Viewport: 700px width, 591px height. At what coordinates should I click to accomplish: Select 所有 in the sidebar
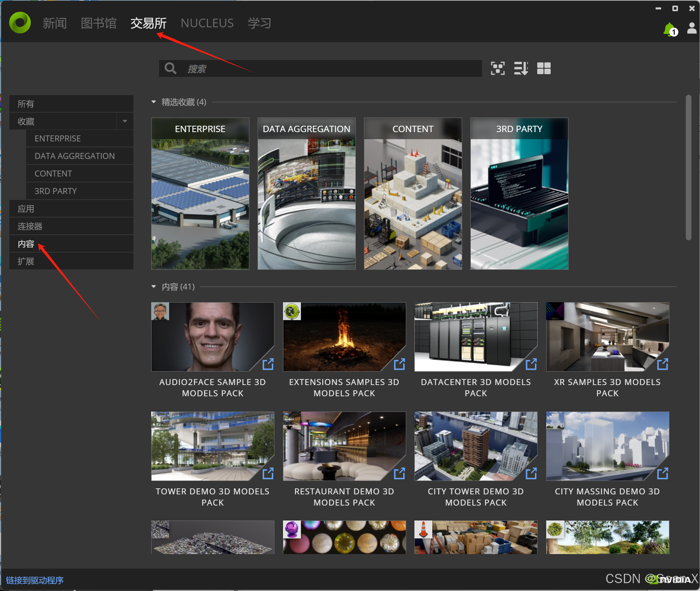[x=71, y=104]
